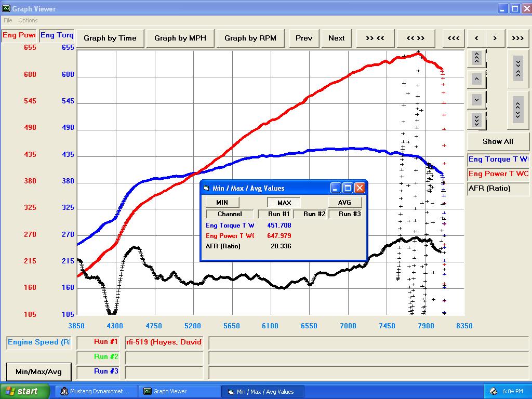The image size is (532, 399).
Task: Pan graph right with single arrow
Action: point(495,38)
